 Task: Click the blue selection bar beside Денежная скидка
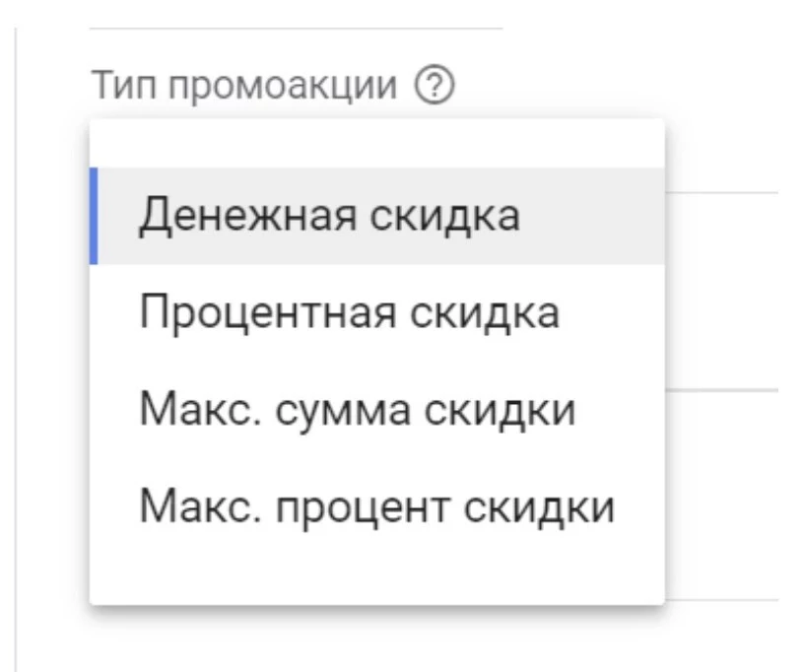click(x=94, y=217)
